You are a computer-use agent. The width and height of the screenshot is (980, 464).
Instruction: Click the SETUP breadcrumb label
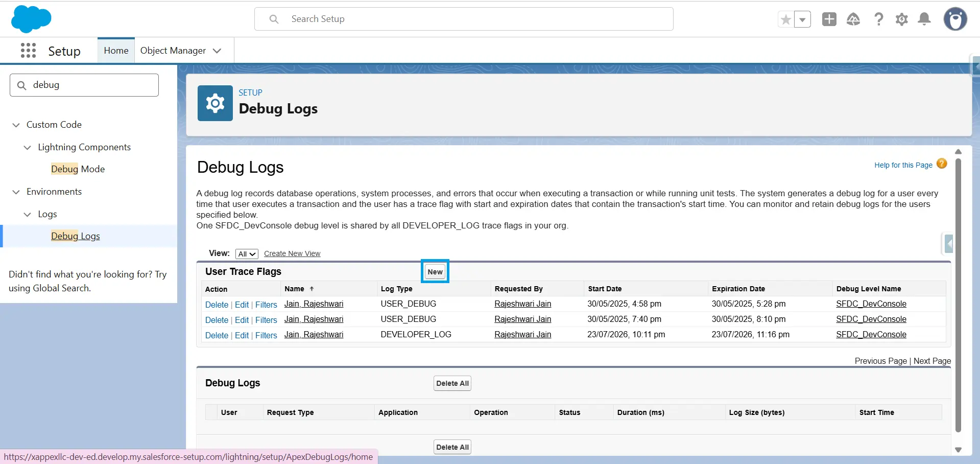[x=250, y=92]
